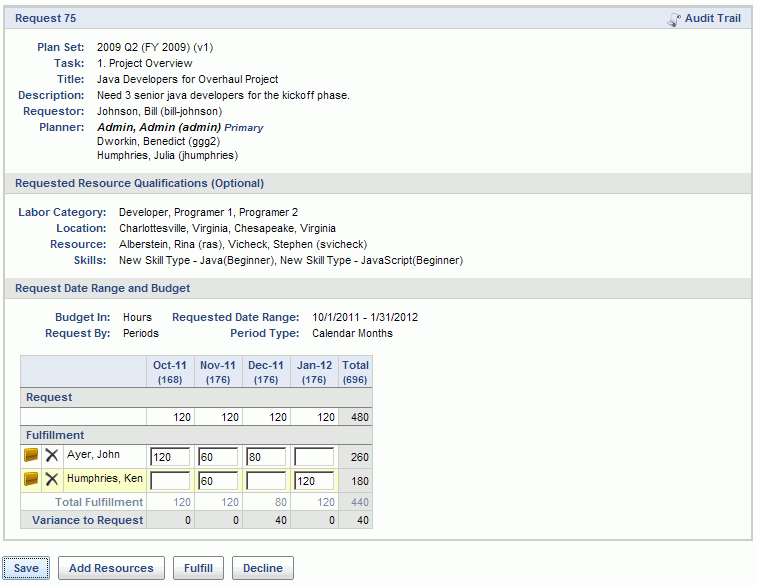Screen dimensions: 757x586
Task: Click the folder icon beside Humphries, Ken
Action: 31,479
